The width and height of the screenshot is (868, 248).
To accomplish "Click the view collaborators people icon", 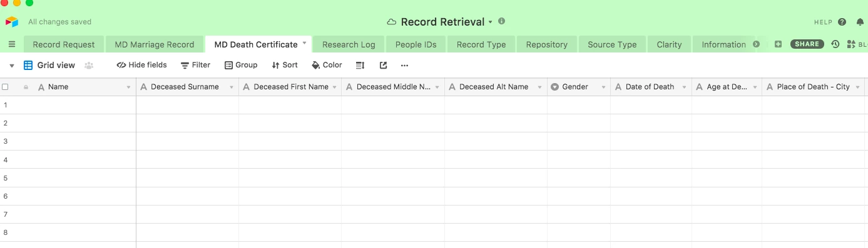I will click(89, 66).
